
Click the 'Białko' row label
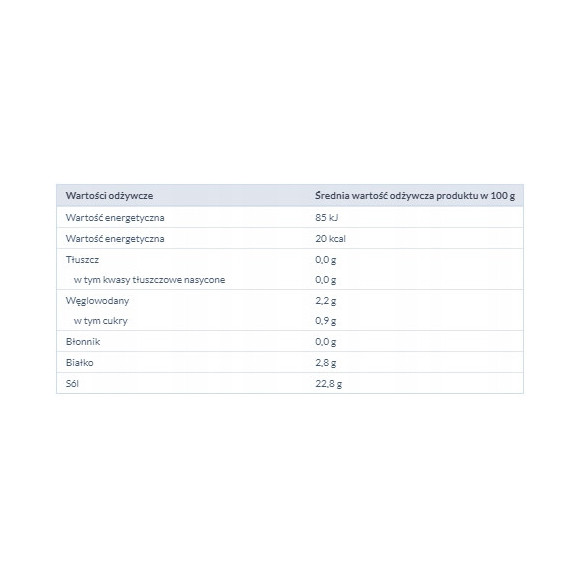[x=80, y=362]
